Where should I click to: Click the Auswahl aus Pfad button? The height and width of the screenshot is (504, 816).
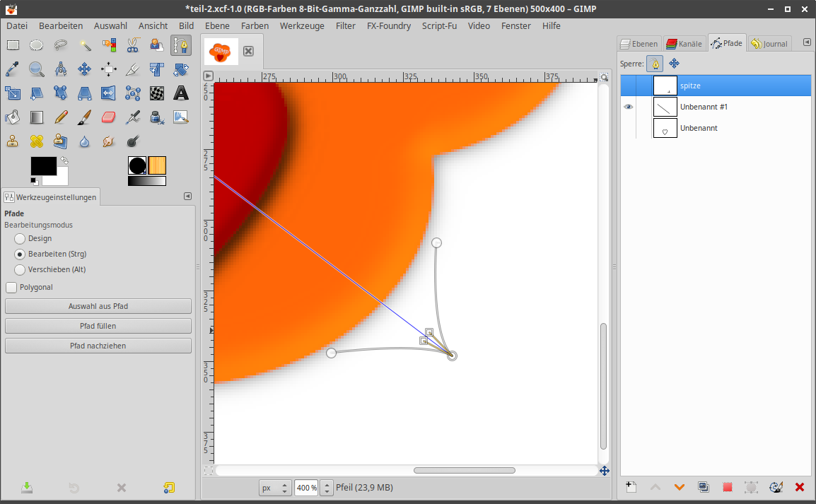tap(98, 306)
